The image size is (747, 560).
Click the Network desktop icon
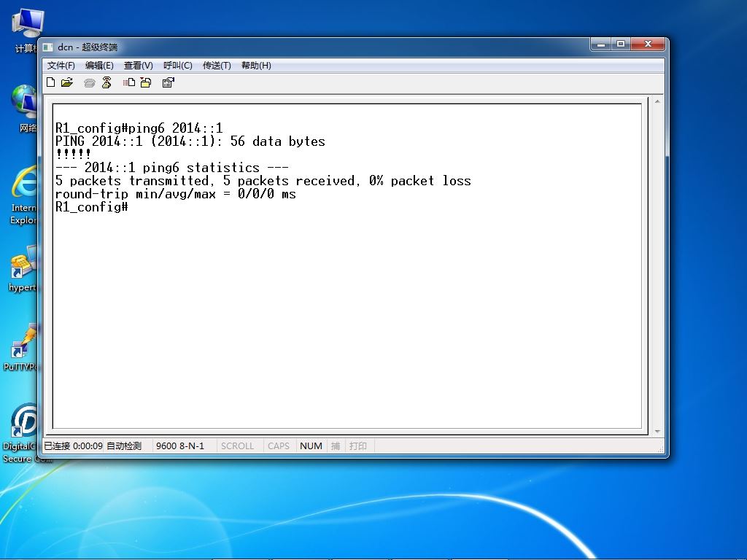(25, 108)
